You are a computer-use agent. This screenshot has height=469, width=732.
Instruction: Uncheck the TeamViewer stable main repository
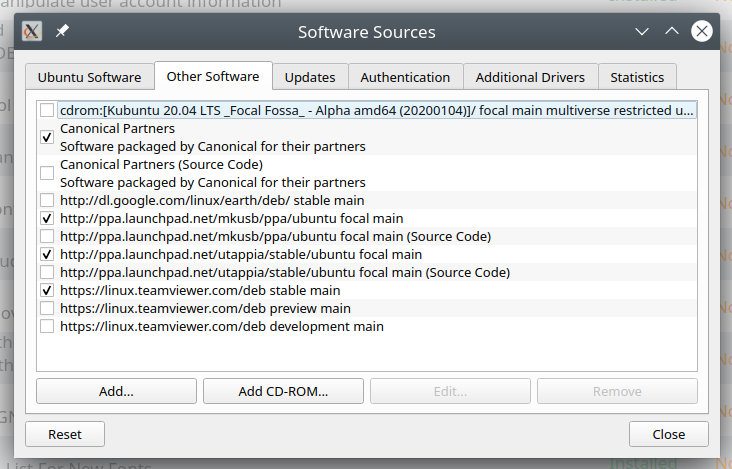click(x=47, y=290)
